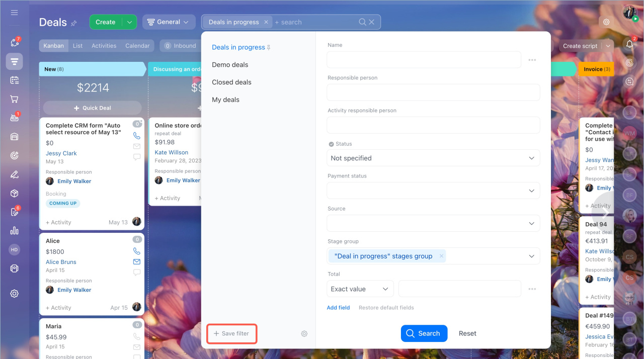Open the Inbound counter tab
Viewport: 644px width, 359px height.
(180, 46)
